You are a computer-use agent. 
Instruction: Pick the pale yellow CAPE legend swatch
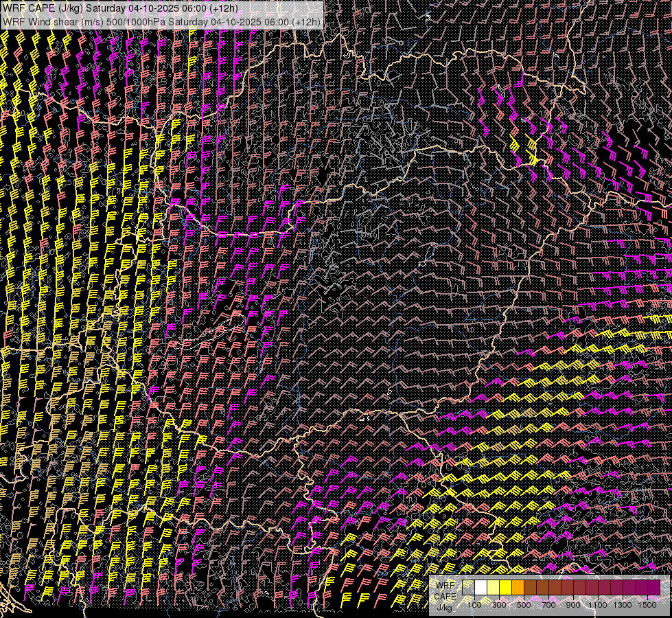[493, 588]
